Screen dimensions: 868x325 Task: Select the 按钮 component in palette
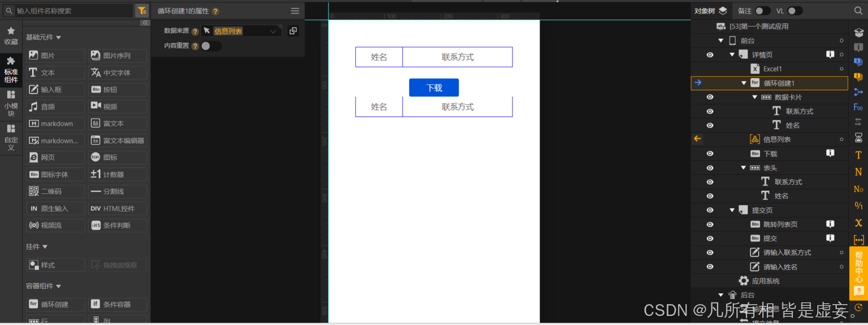(118, 90)
